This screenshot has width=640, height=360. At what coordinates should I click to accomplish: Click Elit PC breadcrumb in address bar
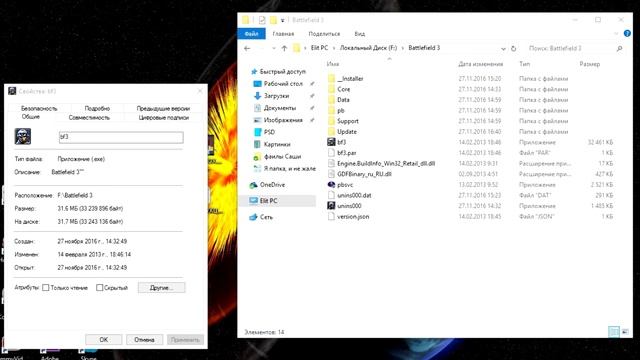point(319,48)
